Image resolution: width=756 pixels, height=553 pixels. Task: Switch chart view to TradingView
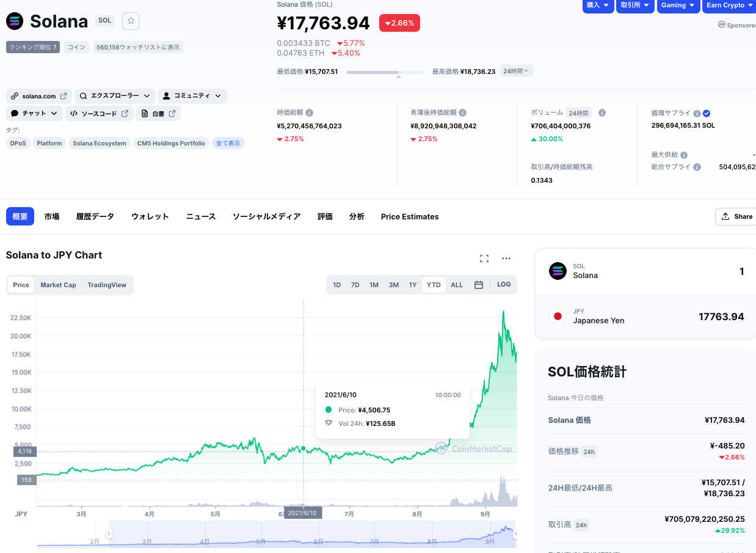tap(107, 285)
